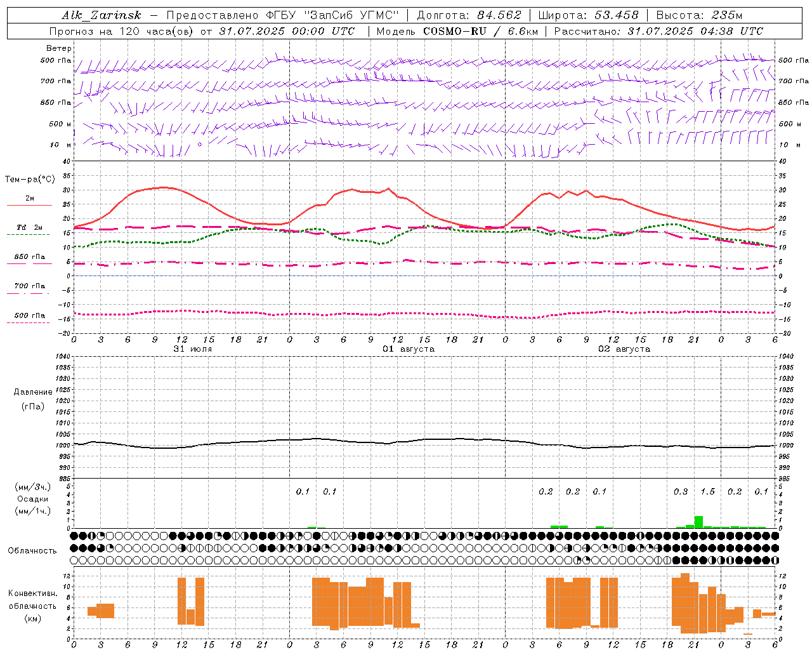Click the 700 гПа temperature legend entry
This screenshot has width=812, height=650.
[x=29, y=286]
